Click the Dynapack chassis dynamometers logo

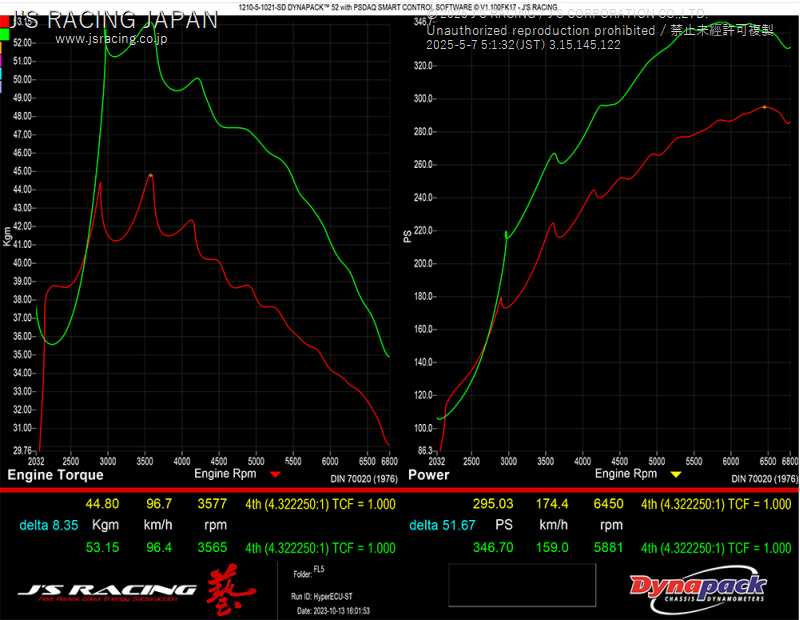coord(698,589)
